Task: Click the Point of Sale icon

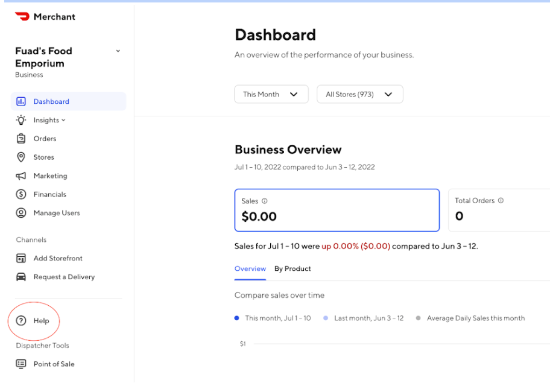Action: [x=21, y=364]
